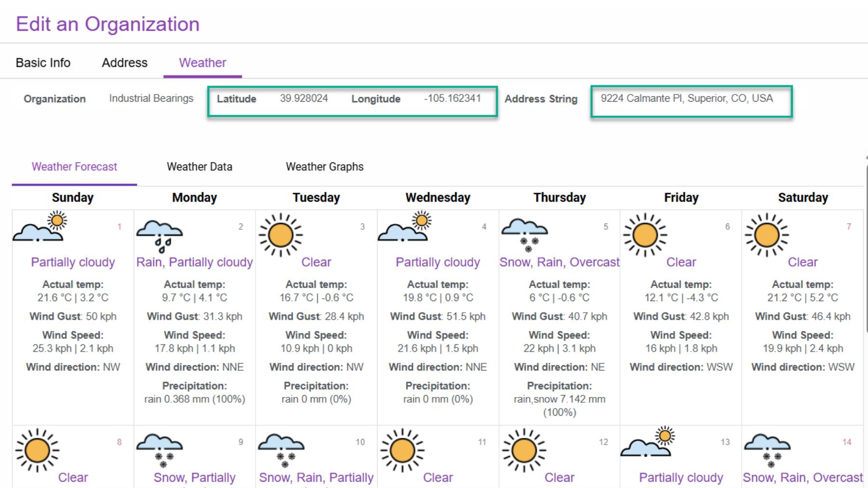Select the Thursday column header
The image size is (868, 488).
pos(559,198)
